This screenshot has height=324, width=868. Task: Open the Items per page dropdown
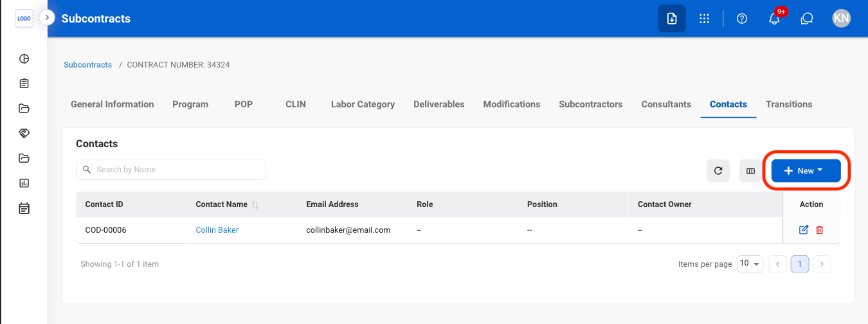tap(750, 264)
